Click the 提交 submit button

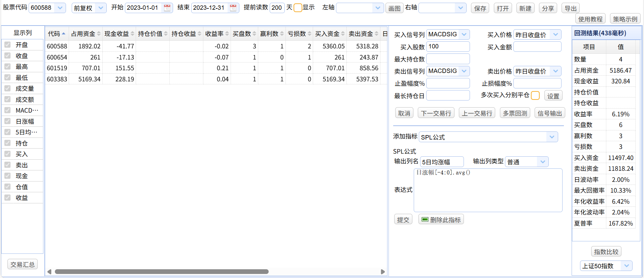(403, 220)
